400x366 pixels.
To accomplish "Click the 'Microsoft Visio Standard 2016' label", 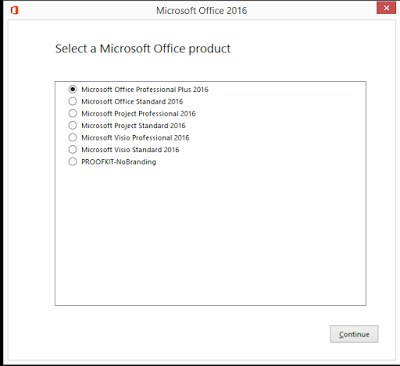I will [130, 149].
